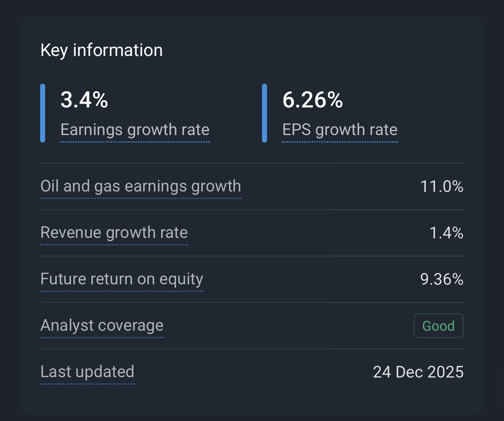Open the Analyst coverage explanation link
This screenshot has width=504, height=421.
point(102,325)
